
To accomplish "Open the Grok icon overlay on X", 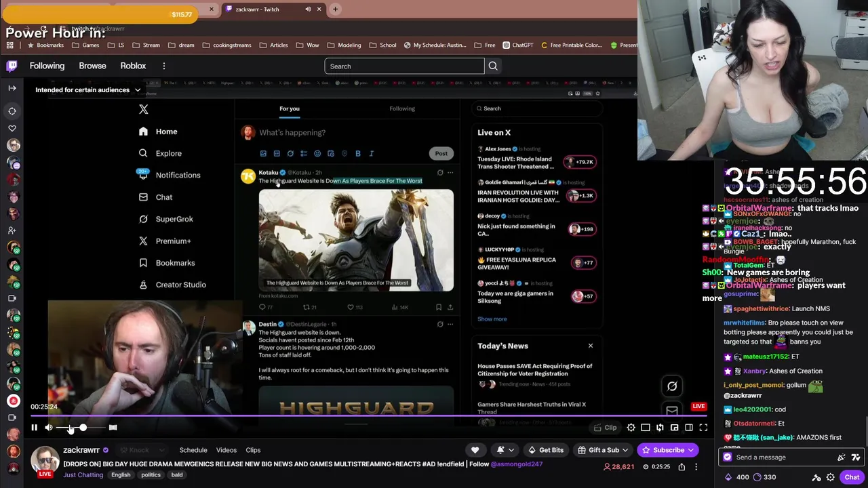I will (672, 386).
